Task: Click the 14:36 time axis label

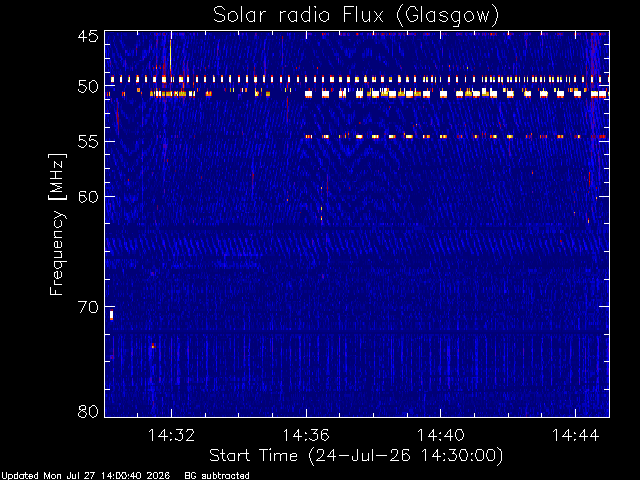Action: tap(306, 435)
